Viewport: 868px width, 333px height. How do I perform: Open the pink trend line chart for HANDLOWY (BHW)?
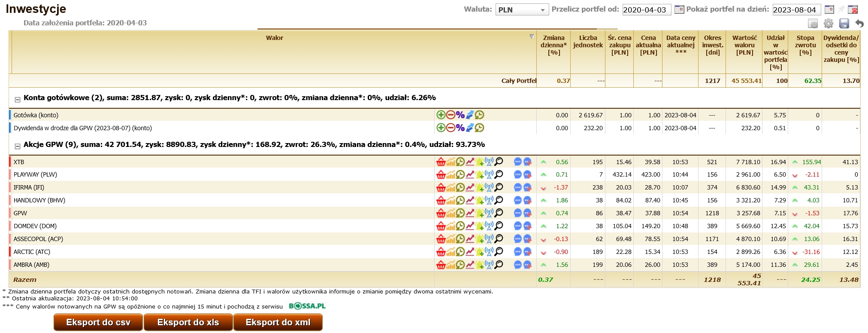[470, 201]
